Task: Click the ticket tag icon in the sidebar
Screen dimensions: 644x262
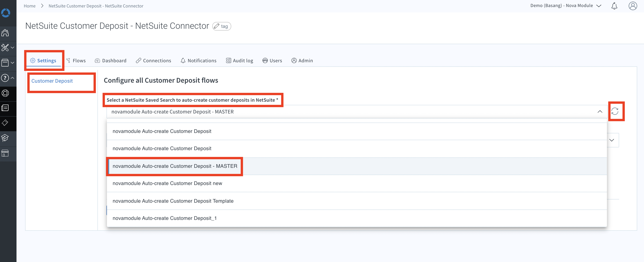Action: click(x=5, y=123)
